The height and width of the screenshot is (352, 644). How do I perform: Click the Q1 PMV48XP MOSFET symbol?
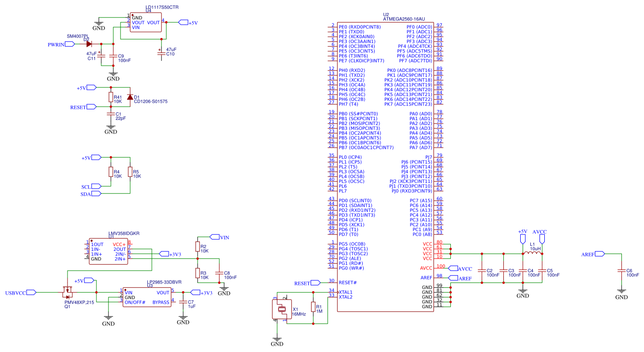(x=67, y=292)
